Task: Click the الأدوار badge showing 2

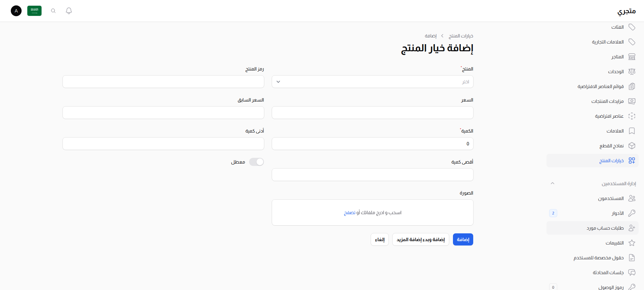Action: [x=553, y=213]
